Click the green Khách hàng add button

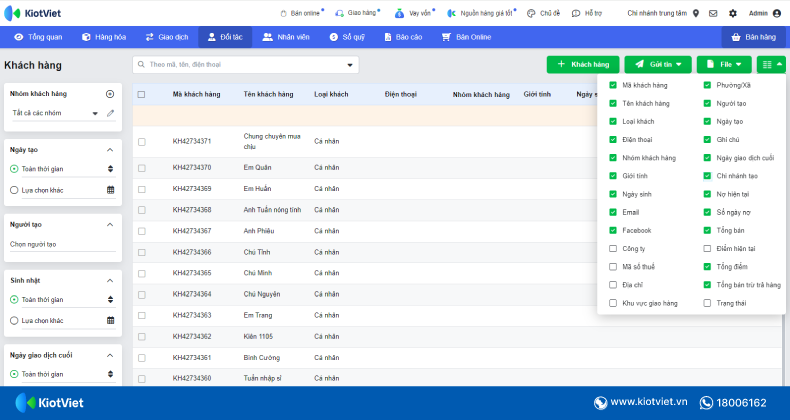point(583,64)
